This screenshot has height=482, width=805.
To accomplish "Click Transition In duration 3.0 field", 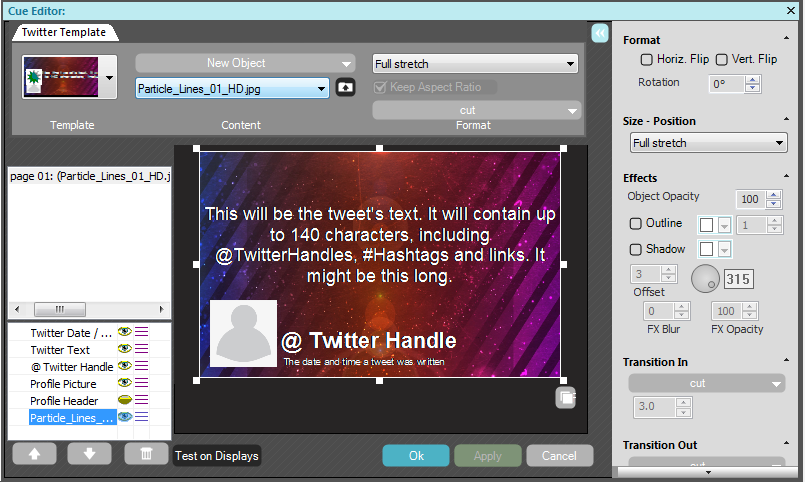I will point(655,407).
